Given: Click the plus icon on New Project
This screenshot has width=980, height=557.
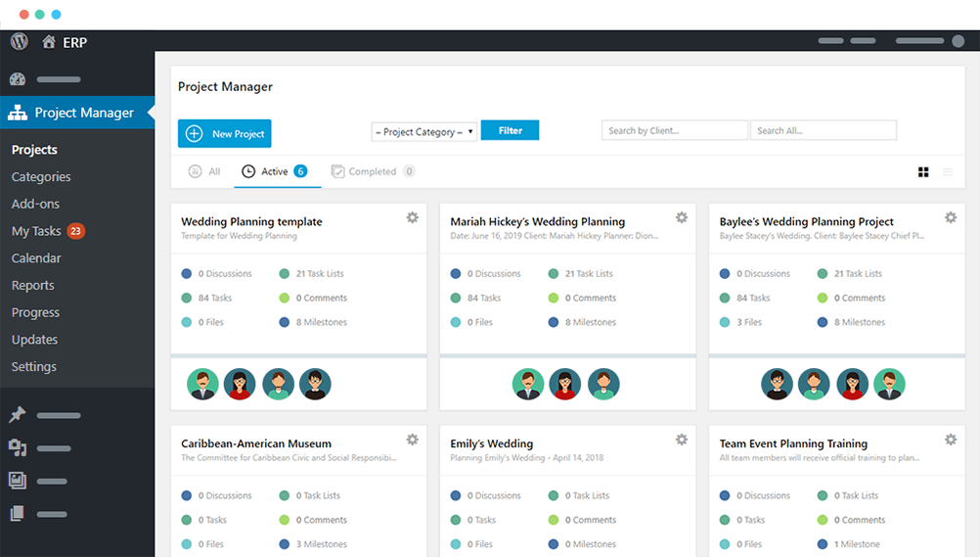Looking at the screenshot, I should coord(195,134).
